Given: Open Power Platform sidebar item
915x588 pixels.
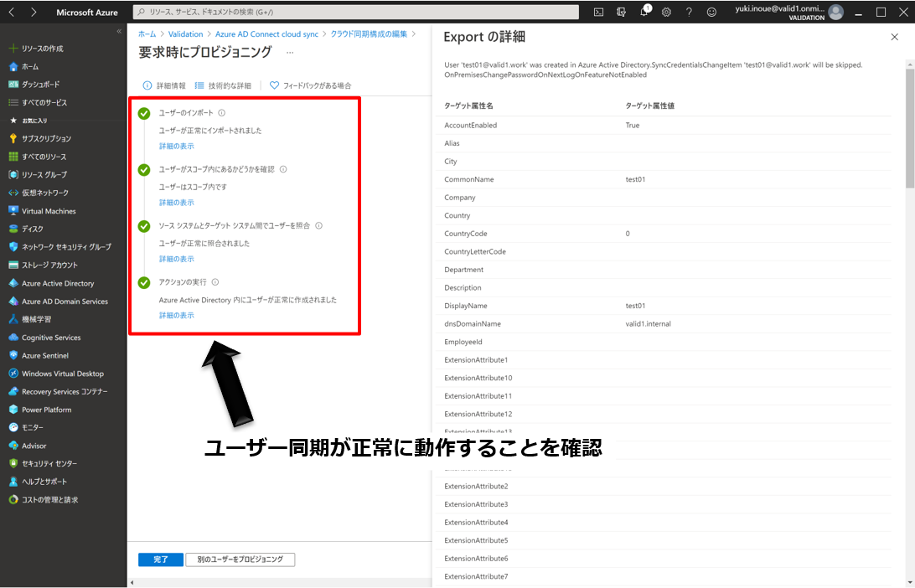Looking at the screenshot, I should tap(40, 410).
